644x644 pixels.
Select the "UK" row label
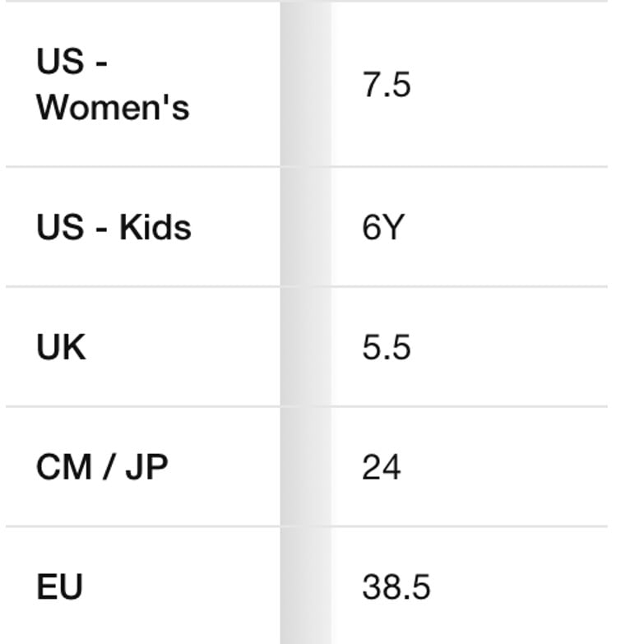click(x=61, y=347)
